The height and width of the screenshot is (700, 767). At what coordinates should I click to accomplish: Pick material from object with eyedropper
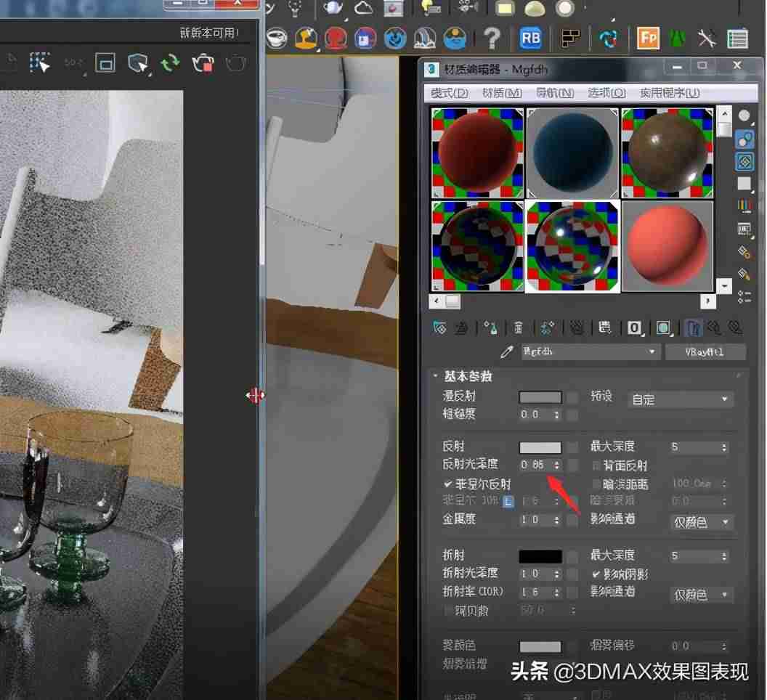tap(507, 351)
